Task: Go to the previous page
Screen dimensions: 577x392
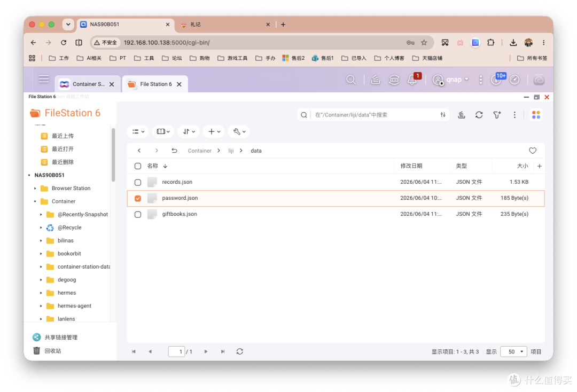Action: (150, 351)
